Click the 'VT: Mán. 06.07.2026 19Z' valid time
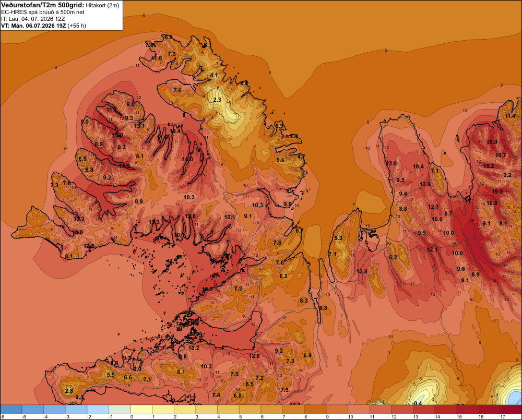 pos(33,26)
